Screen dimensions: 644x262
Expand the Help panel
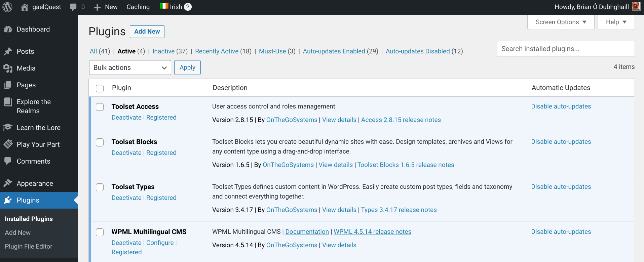click(x=616, y=22)
